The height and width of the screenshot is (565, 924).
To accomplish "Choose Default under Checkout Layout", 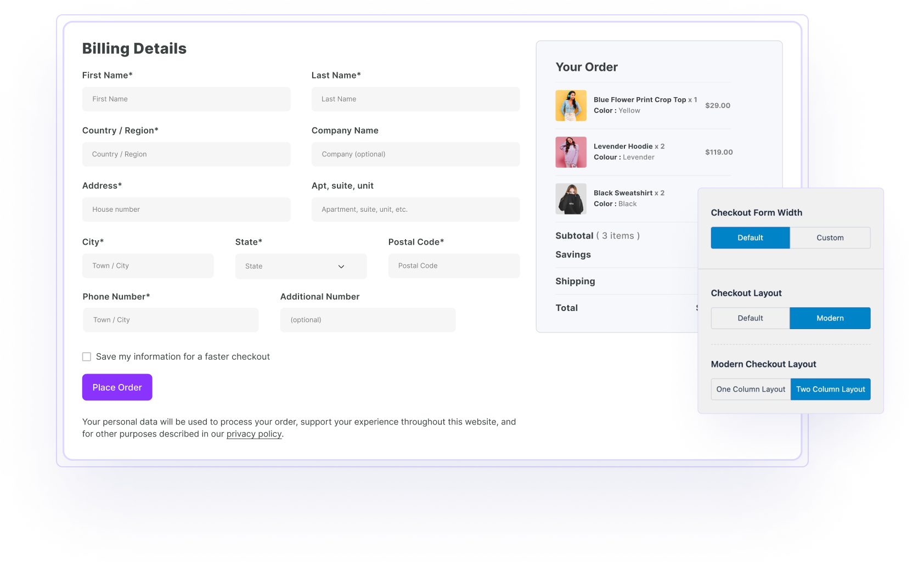I will 750,318.
